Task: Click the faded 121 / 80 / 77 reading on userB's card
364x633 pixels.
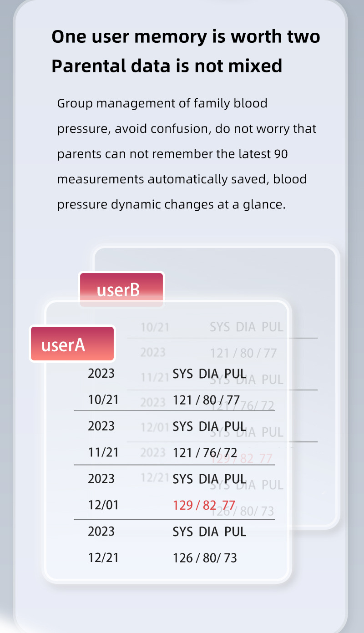Action: tap(243, 353)
